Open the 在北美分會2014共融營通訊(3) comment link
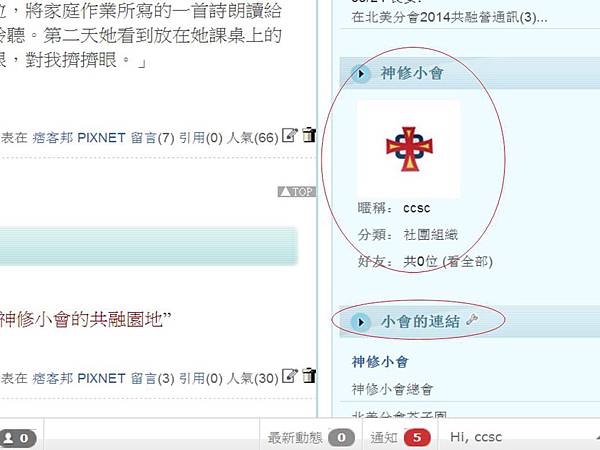600x450 pixels. click(x=449, y=17)
